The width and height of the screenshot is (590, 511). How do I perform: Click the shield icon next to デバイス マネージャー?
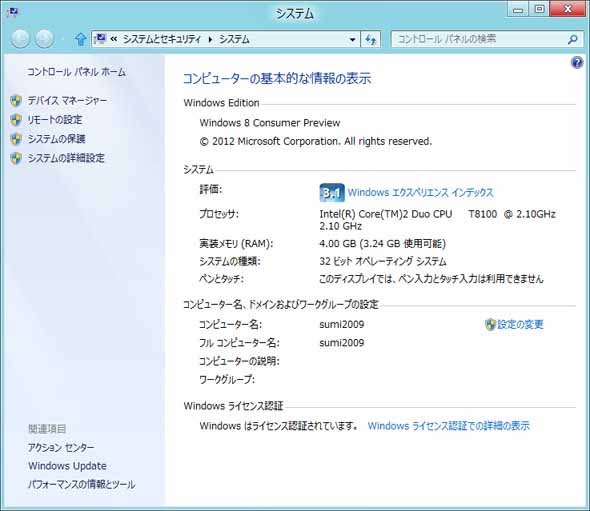coord(16,100)
